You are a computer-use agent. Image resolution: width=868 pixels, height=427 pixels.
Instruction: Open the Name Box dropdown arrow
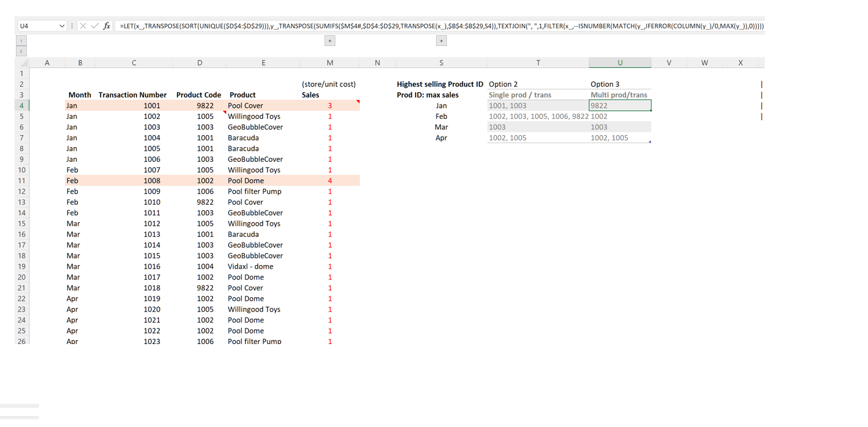coord(62,26)
